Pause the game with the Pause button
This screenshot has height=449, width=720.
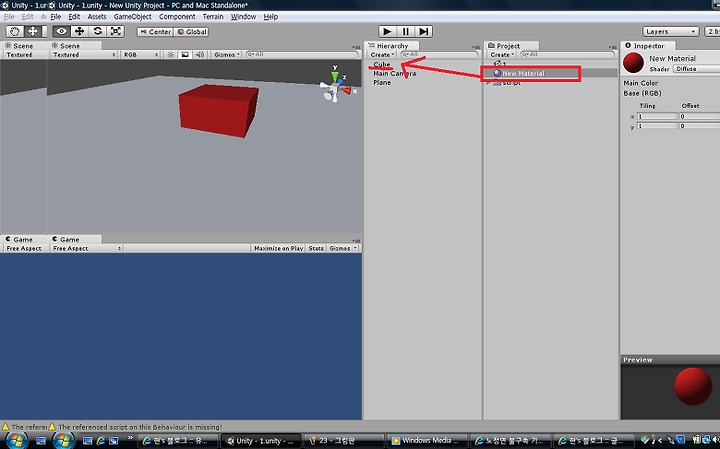[x=405, y=31]
